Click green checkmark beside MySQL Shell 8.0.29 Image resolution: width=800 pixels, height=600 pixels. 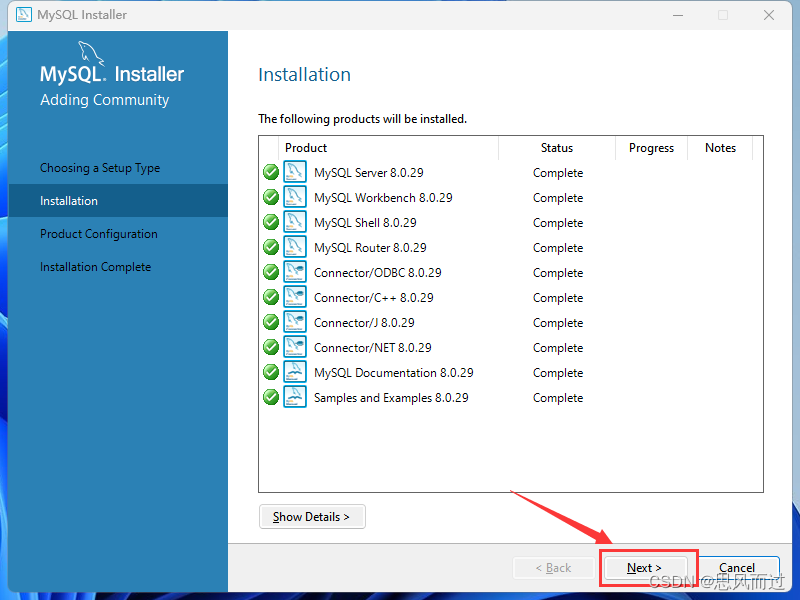(271, 222)
